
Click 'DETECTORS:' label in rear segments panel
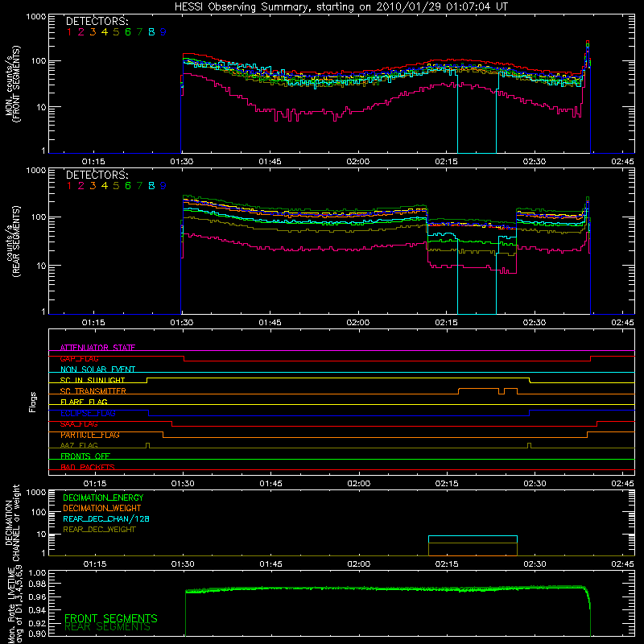[x=97, y=175]
